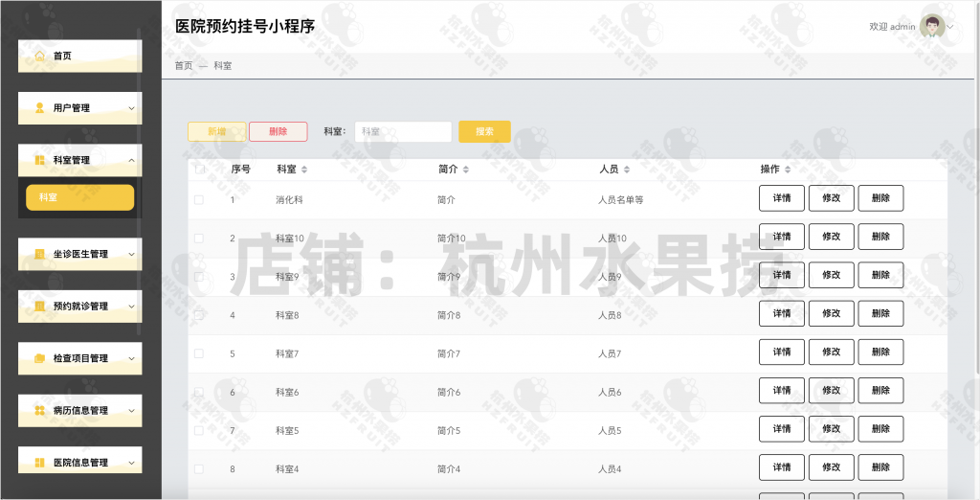Screen dimensions: 980x500
Task: Open the 医院信息管理 menu label
Action: coord(80,463)
